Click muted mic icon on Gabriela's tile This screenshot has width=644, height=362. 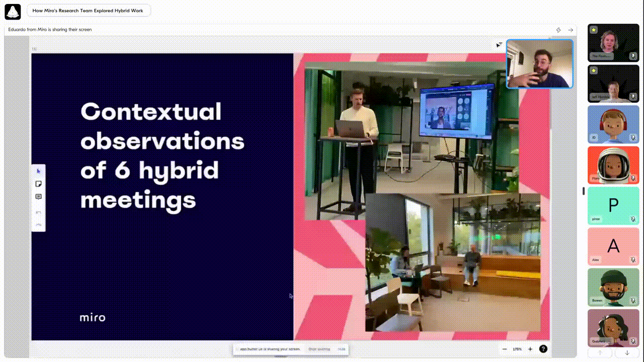coord(633,341)
